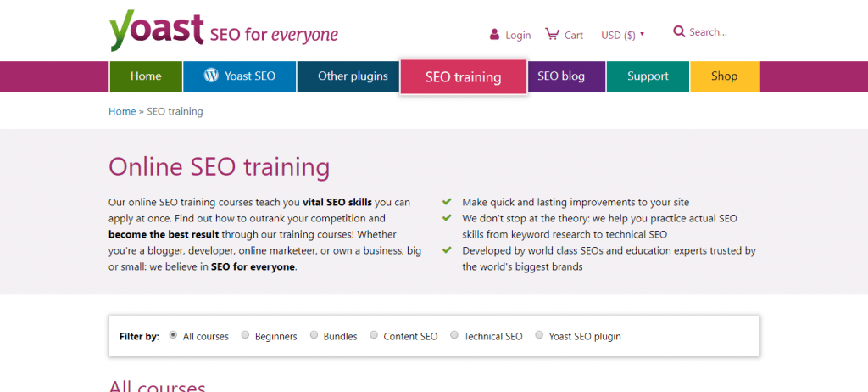Viewport: 868px width, 392px height.
Task: Click the "vital SEO skills" bold text
Action: coord(337,203)
